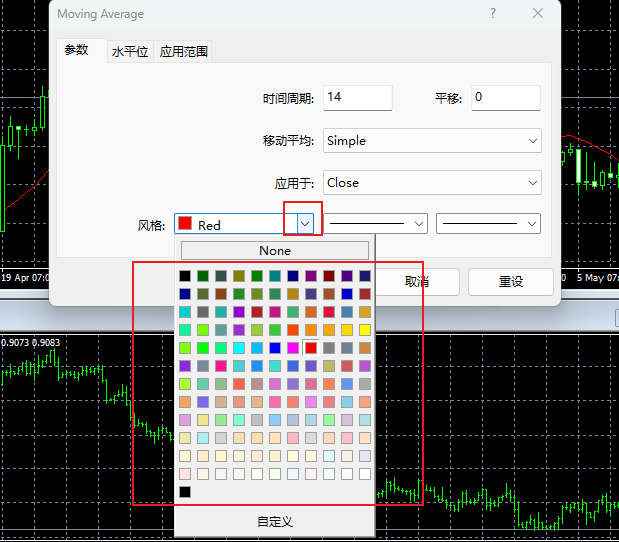Screen dimensions: 619x542
Task: Pick the highlighted red color swatch
Action: pos(311,348)
